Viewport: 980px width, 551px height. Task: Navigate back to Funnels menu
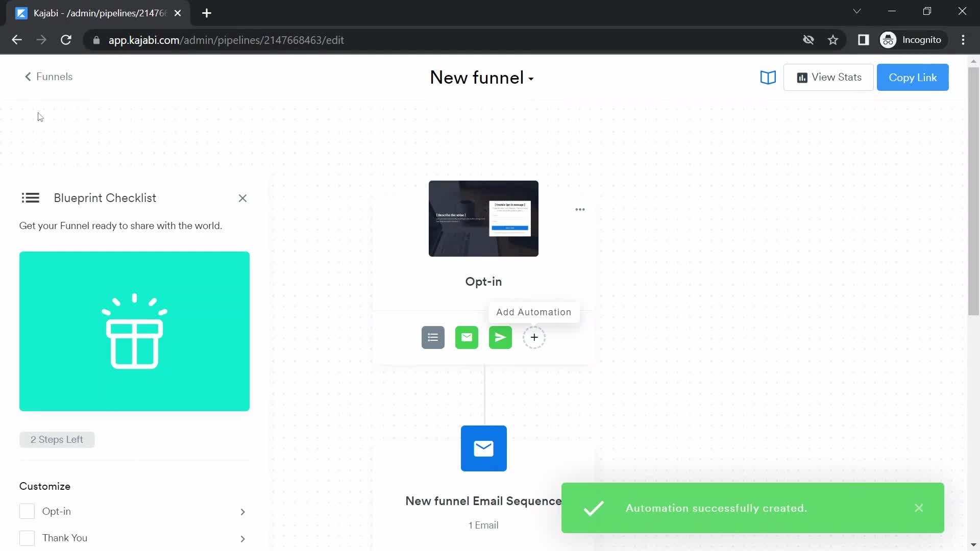pyautogui.click(x=48, y=77)
